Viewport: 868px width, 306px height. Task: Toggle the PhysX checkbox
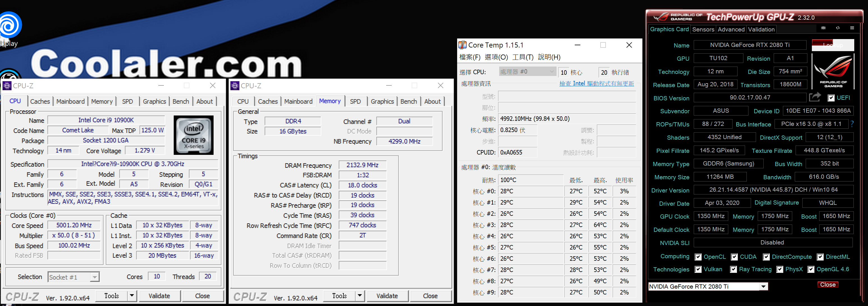click(x=780, y=269)
